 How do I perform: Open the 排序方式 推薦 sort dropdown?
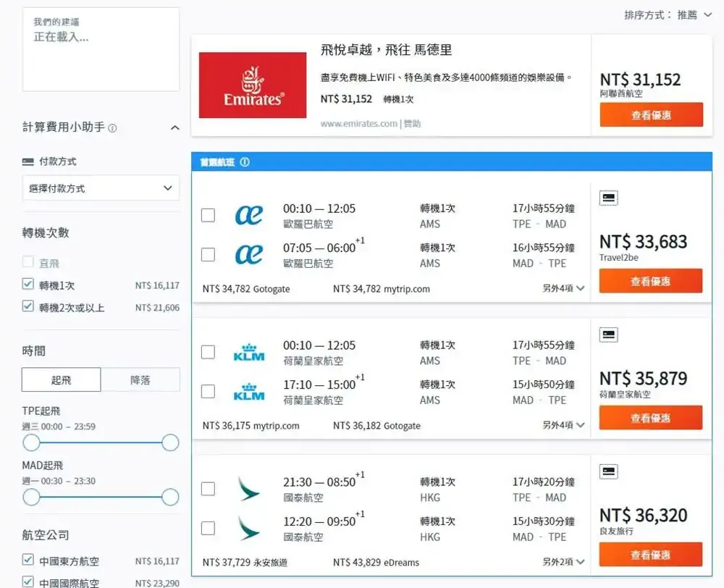668,15
